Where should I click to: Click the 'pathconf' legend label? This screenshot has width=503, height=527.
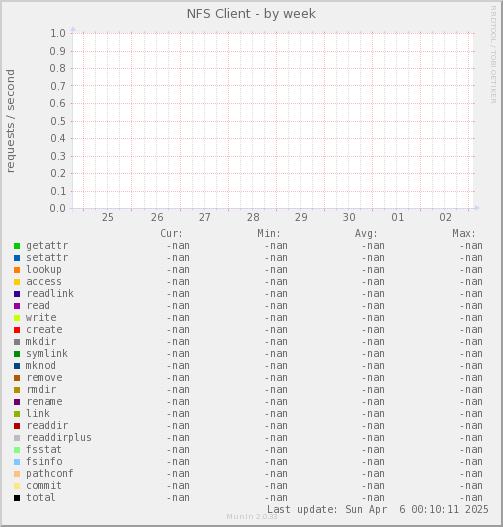50,474
